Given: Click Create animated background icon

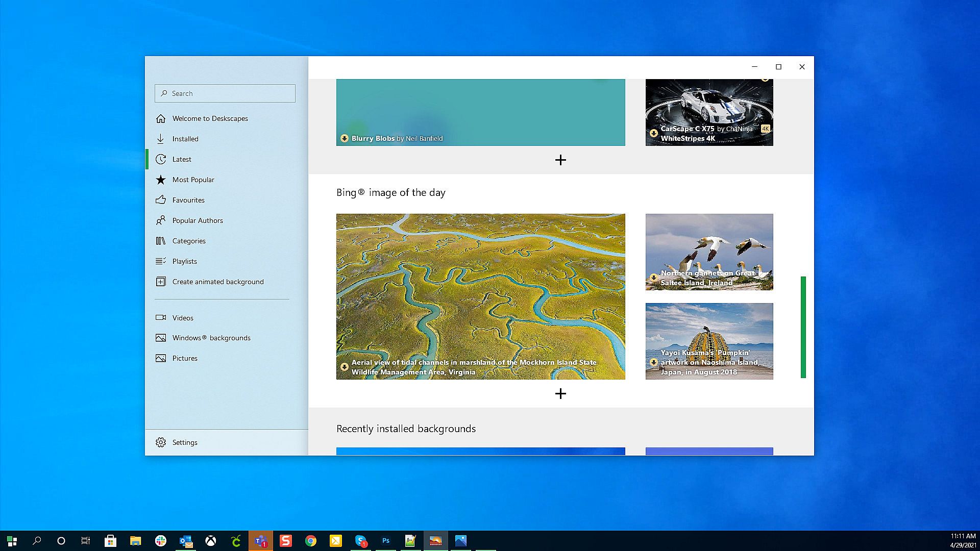Looking at the screenshot, I should coord(161,282).
